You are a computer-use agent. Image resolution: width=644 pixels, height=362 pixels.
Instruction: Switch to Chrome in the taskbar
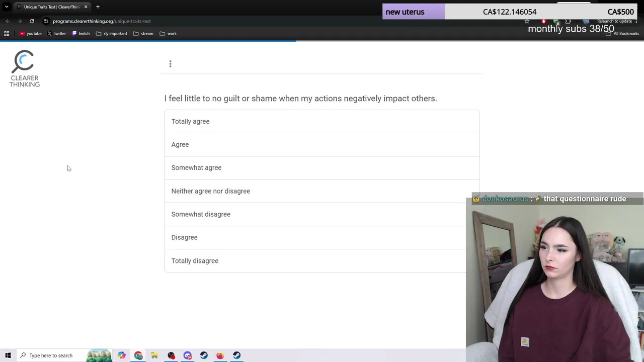tap(138, 355)
